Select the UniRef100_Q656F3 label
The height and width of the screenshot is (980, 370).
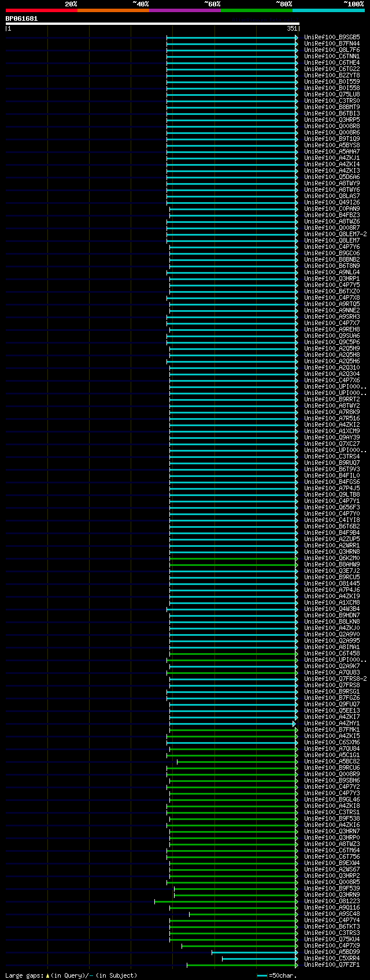coord(332,508)
